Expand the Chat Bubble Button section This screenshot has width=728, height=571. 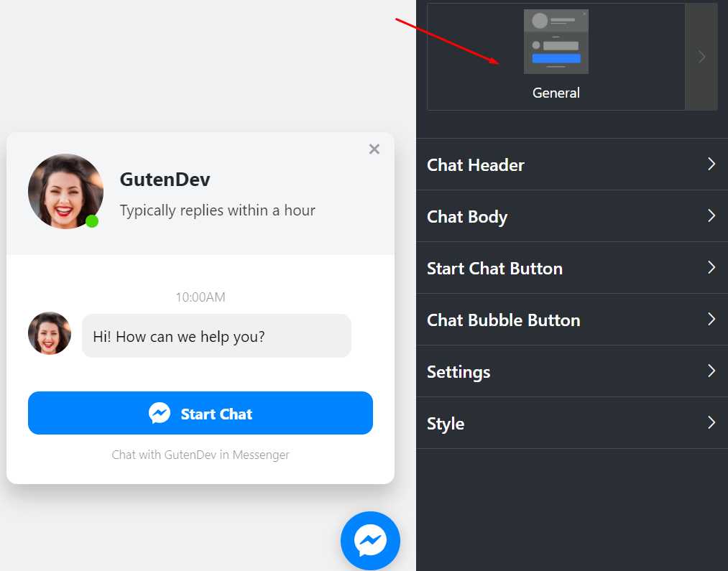(x=572, y=320)
